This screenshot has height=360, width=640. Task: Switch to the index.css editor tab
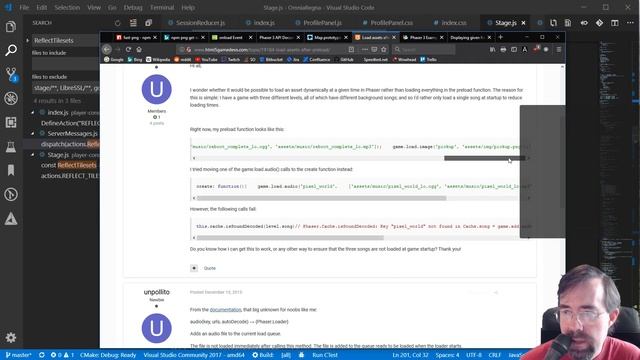pyautogui.click(x=450, y=23)
